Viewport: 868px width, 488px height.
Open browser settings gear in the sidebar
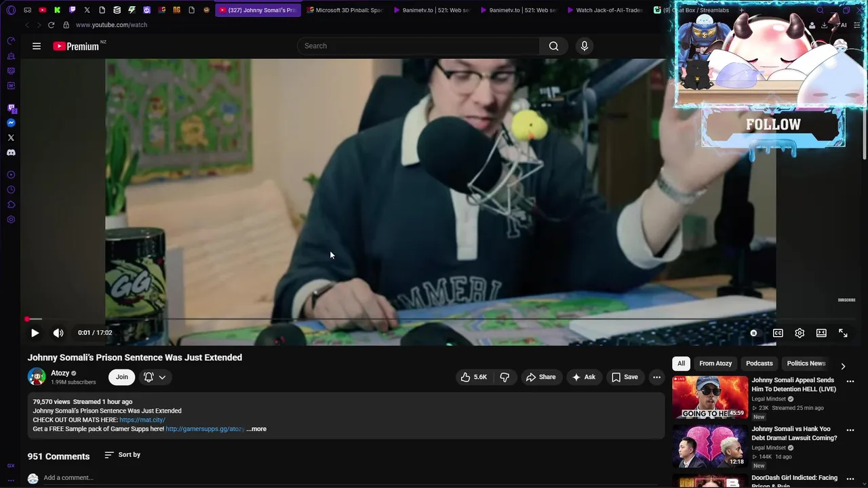click(x=11, y=220)
